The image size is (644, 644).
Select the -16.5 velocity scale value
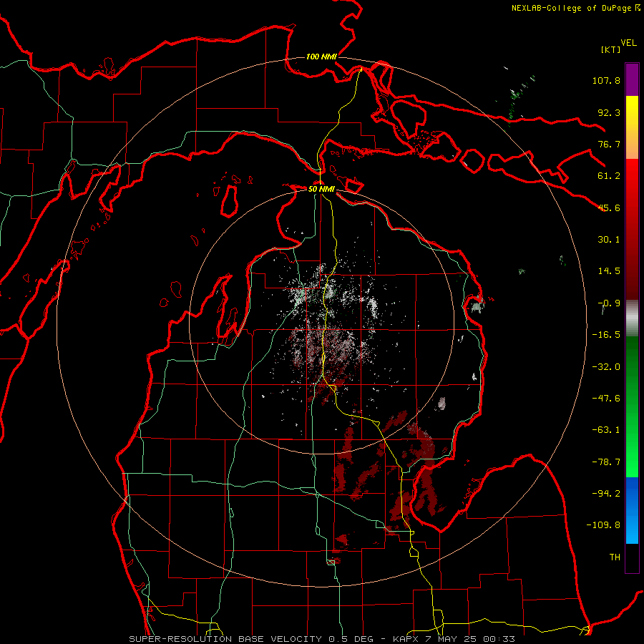click(x=606, y=335)
